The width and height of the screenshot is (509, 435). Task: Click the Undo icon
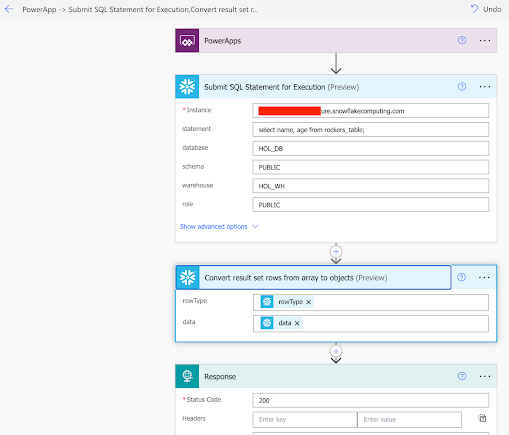[474, 9]
